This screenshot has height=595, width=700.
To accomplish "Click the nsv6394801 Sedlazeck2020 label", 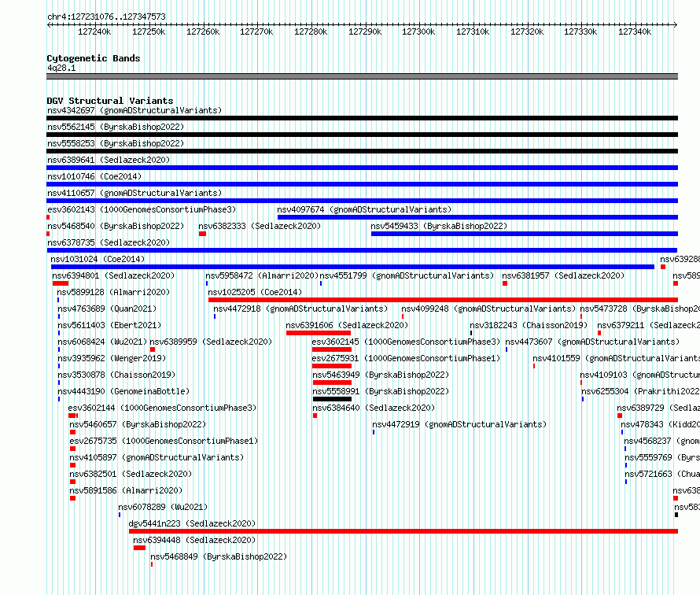I will [x=113, y=275].
